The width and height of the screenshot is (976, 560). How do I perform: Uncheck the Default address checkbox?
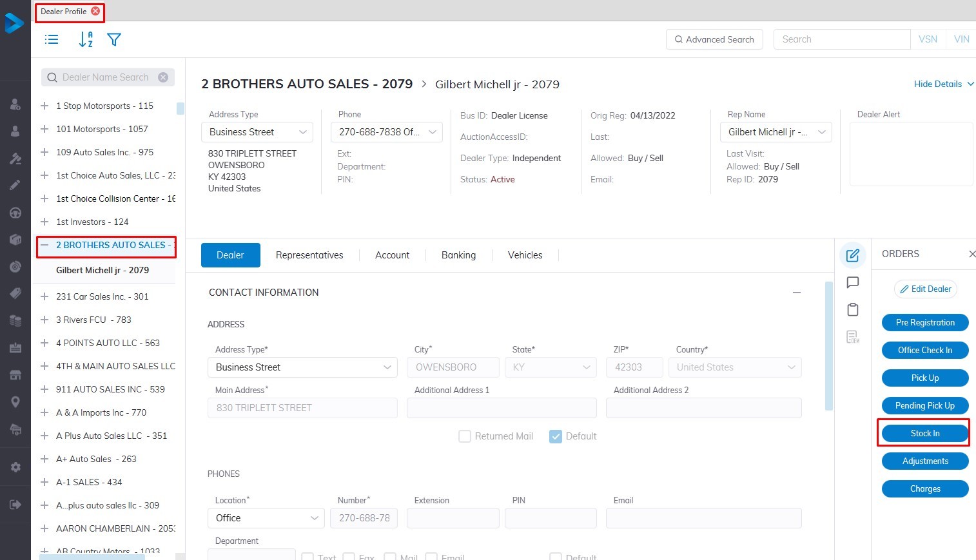coord(556,436)
